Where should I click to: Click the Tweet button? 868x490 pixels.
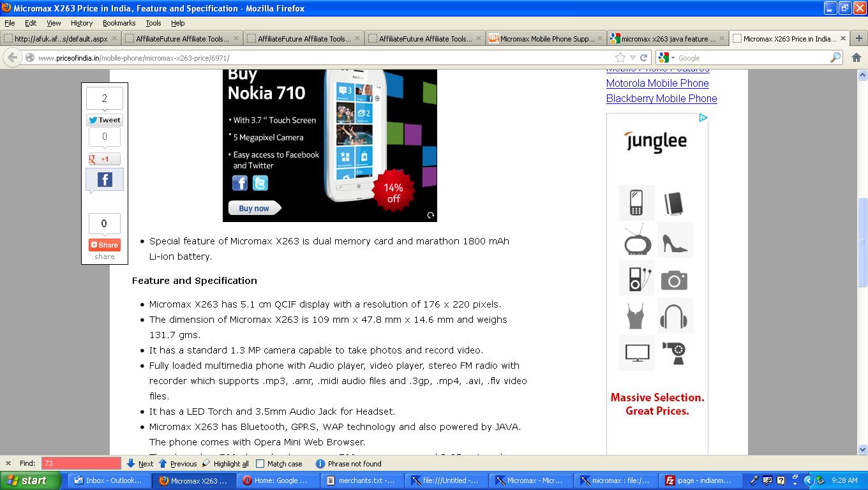click(x=105, y=120)
